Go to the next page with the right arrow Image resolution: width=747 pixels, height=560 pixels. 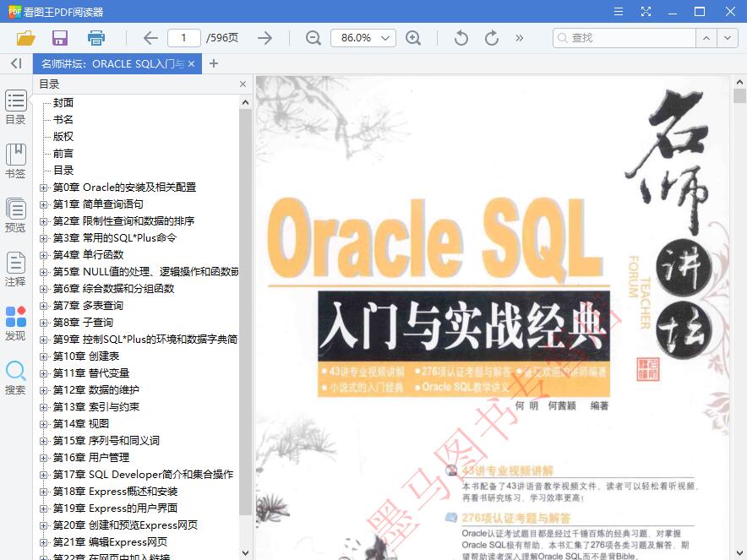264,38
